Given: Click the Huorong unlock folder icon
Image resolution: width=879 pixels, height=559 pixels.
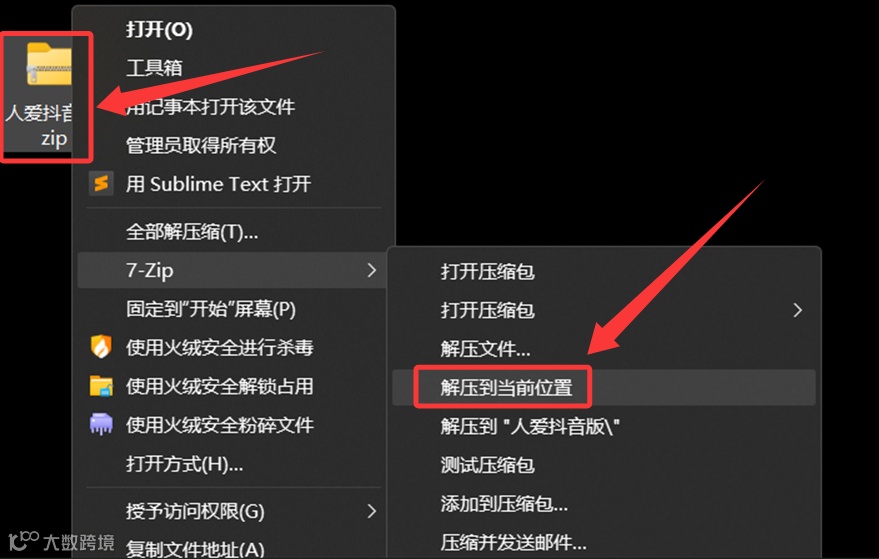Looking at the screenshot, I should (x=101, y=386).
